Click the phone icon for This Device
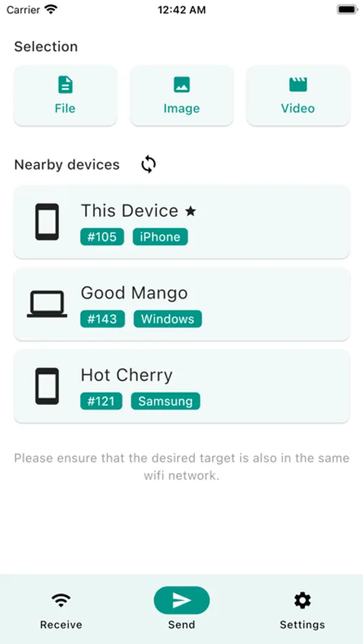The image size is (363, 644). [x=47, y=222]
